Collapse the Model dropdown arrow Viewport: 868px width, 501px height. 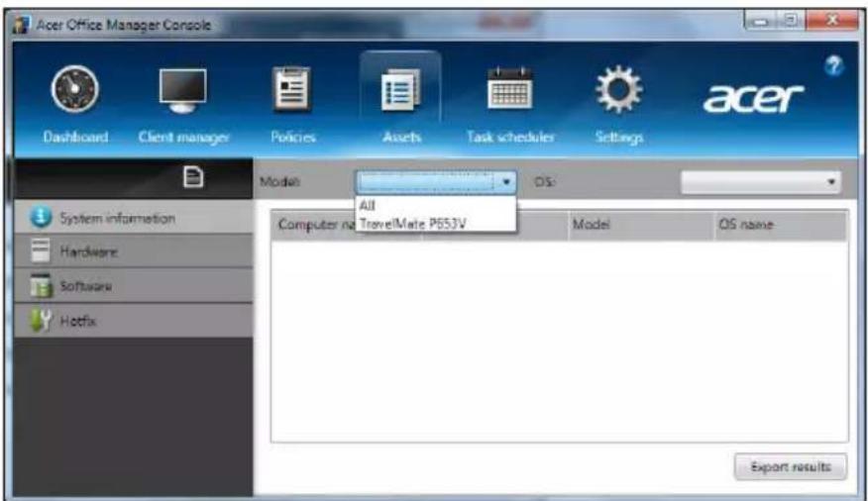coord(506,182)
